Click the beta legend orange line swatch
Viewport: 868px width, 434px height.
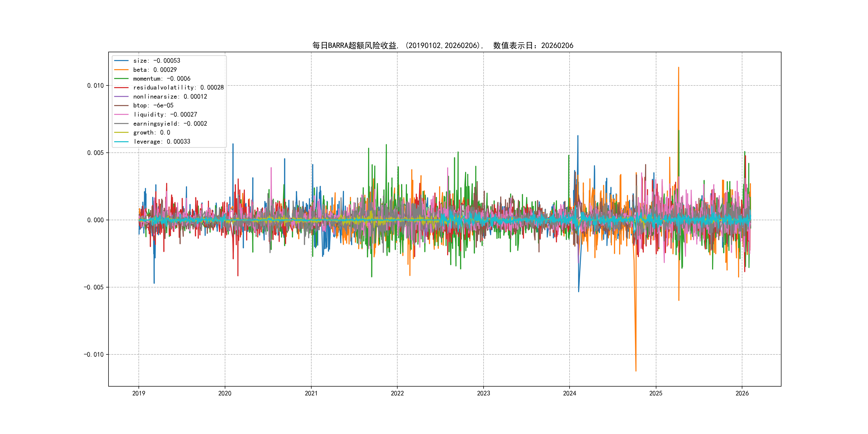pyautogui.click(x=121, y=70)
